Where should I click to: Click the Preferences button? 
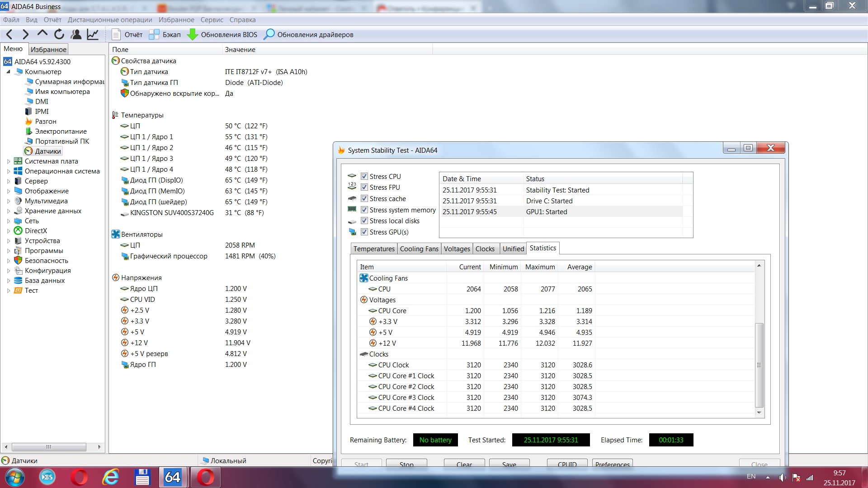click(612, 464)
